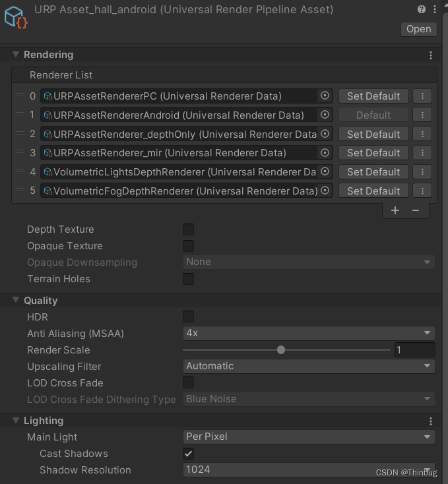This screenshot has width=448, height=484.
Task: Open the inspector help icon
Action: [422, 9]
